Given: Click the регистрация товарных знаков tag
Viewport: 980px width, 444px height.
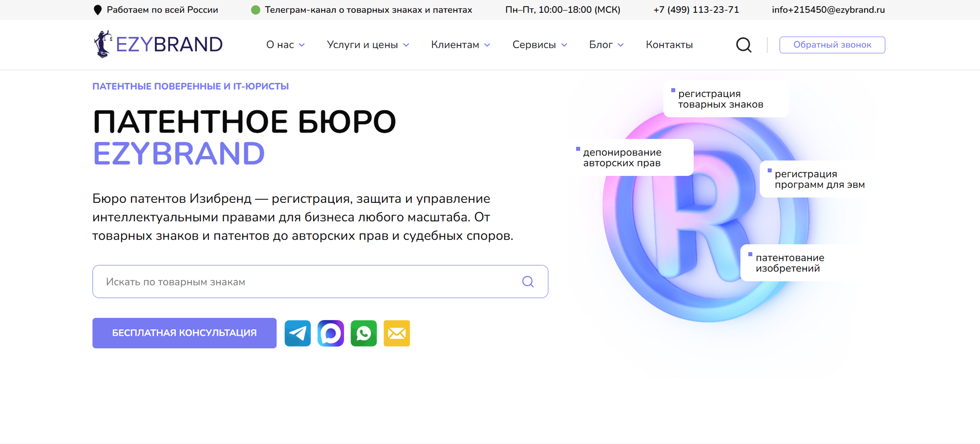Looking at the screenshot, I should pos(725,99).
